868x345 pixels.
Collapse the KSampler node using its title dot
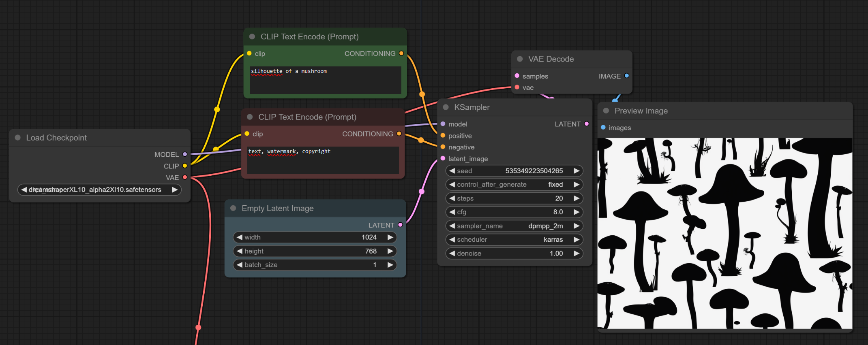446,107
